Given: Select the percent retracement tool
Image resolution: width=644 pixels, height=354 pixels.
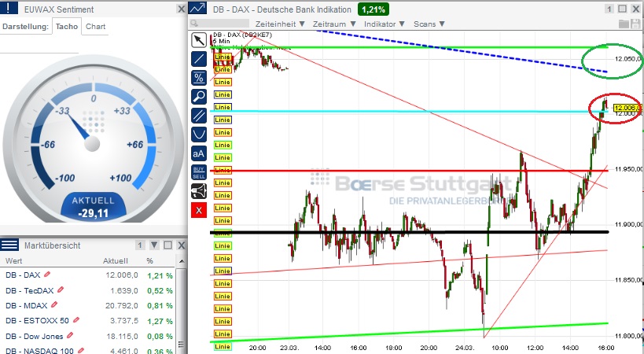Looking at the screenshot, I should (x=199, y=78).
